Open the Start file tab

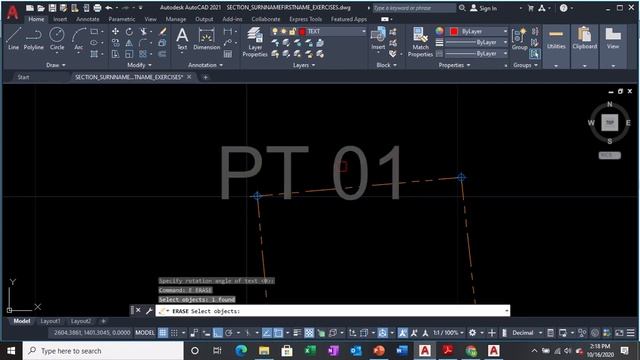pyautogui.click(x=23, y=77)
